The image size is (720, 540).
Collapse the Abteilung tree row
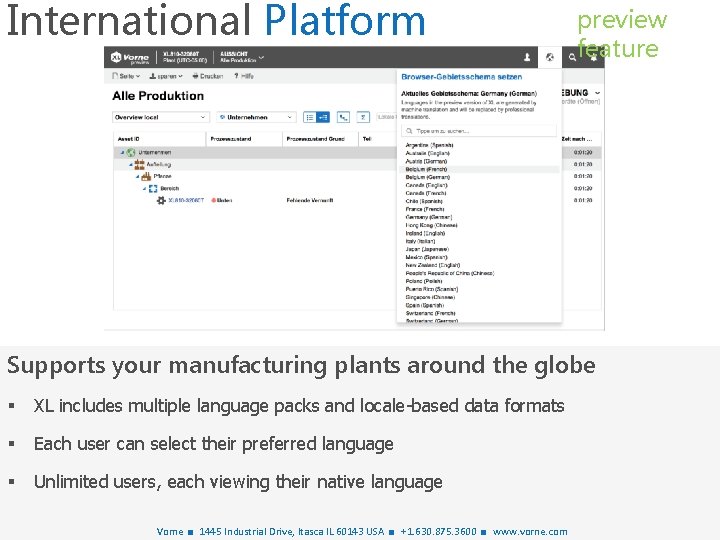[130, 164]
